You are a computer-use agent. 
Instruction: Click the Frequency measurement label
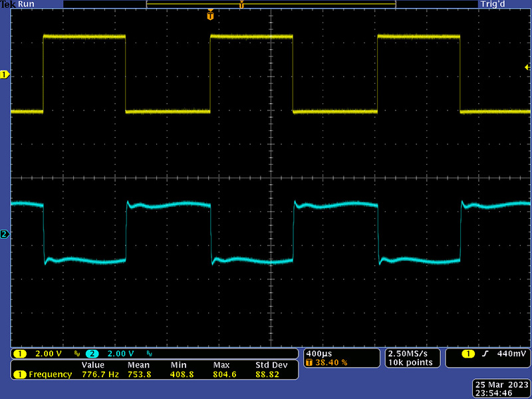[x=50, y=374]
